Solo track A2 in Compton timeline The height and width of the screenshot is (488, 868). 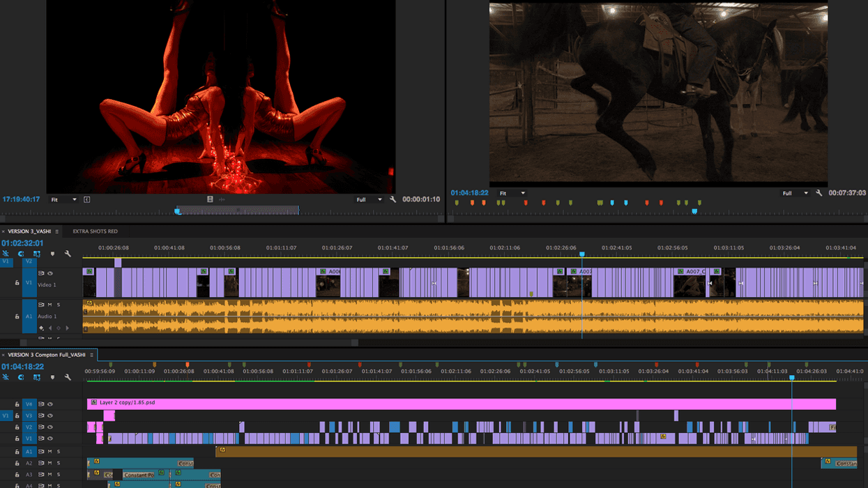[59, 463]
